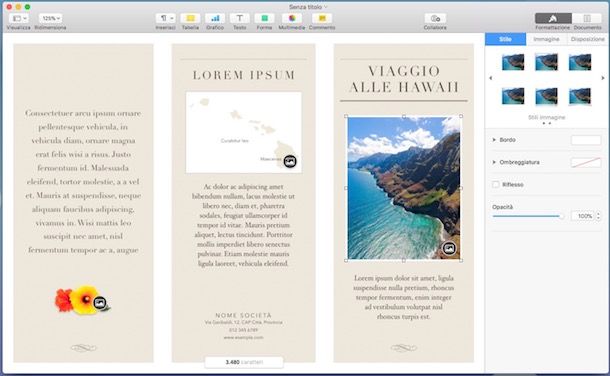Apply the first image style in bottom row
This screenshot has width=610, height=376.
513,96
